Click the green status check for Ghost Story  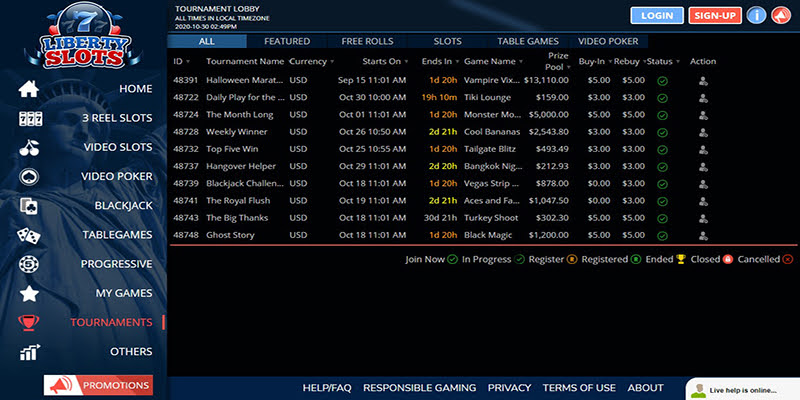pos(662,236)
